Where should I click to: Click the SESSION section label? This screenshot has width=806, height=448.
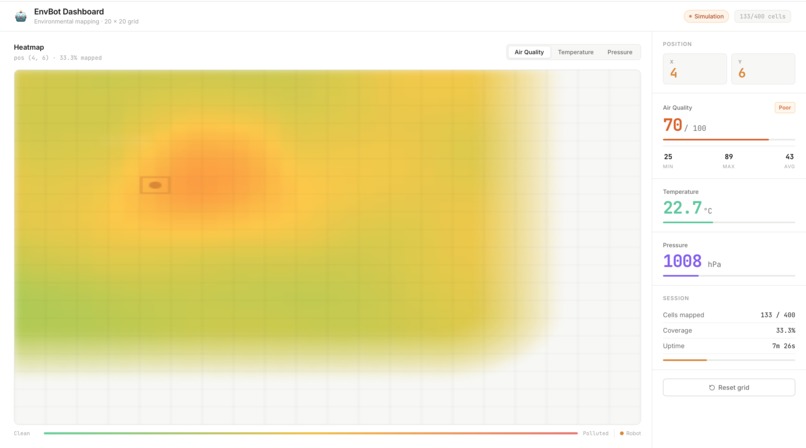coord(675,298)
